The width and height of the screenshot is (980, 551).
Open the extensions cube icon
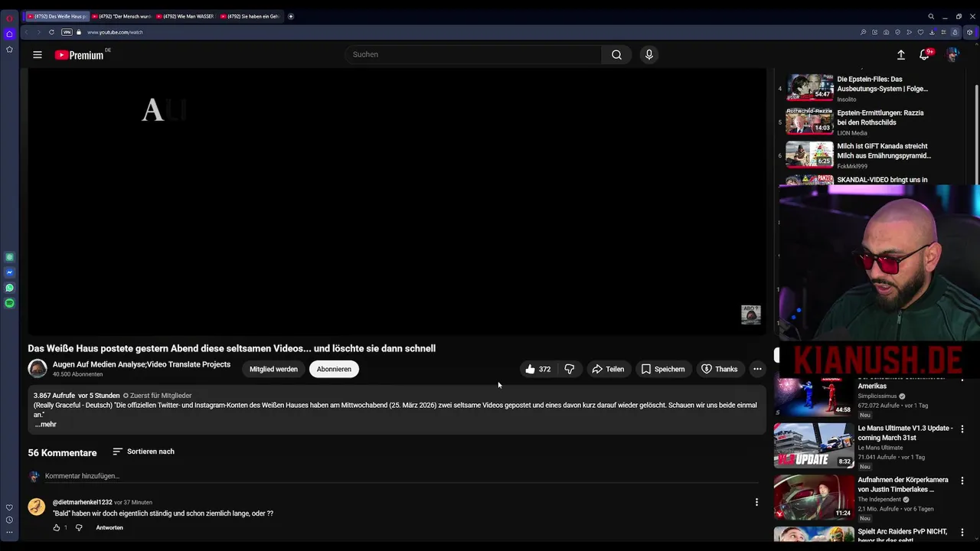coord(970,32)
